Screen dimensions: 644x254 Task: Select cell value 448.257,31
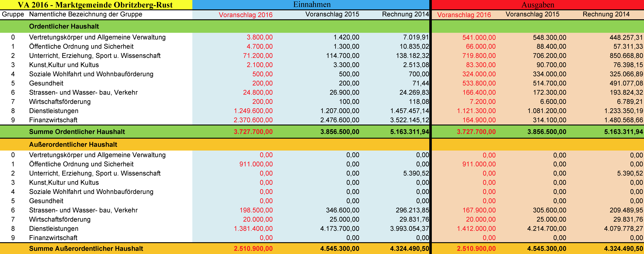[626, 38]
